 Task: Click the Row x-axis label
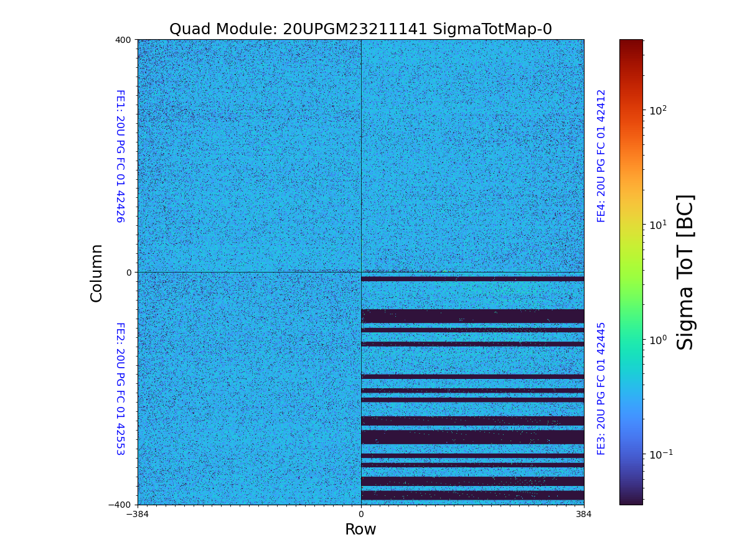point(360,530)
